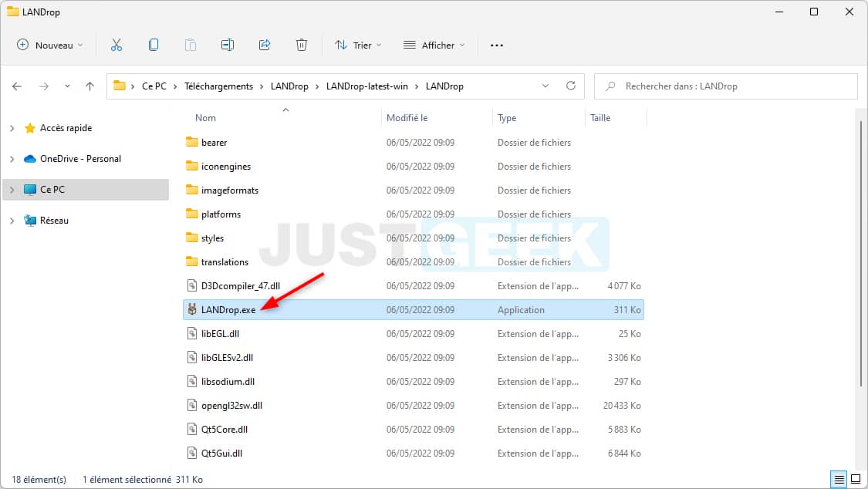Screen dimensions: 868x489
Task: Expand Accès rapide tree node
Action: click(x=12, y=128)
